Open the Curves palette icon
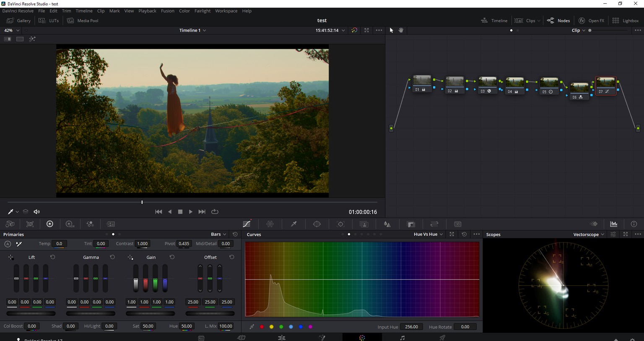Viewport: 644px width, 341px height. 247,224
